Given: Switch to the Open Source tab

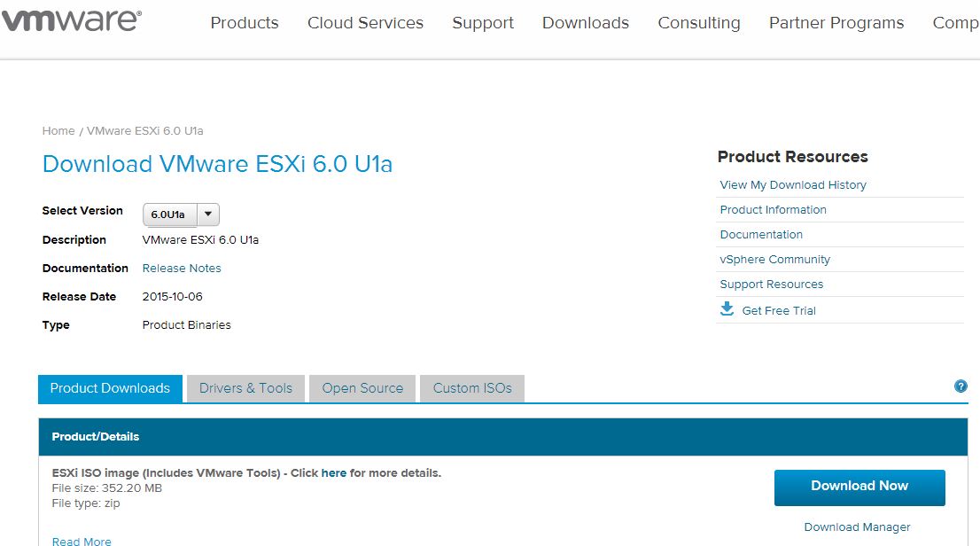Looking at the screenshot, I should (x=362, y=388).
